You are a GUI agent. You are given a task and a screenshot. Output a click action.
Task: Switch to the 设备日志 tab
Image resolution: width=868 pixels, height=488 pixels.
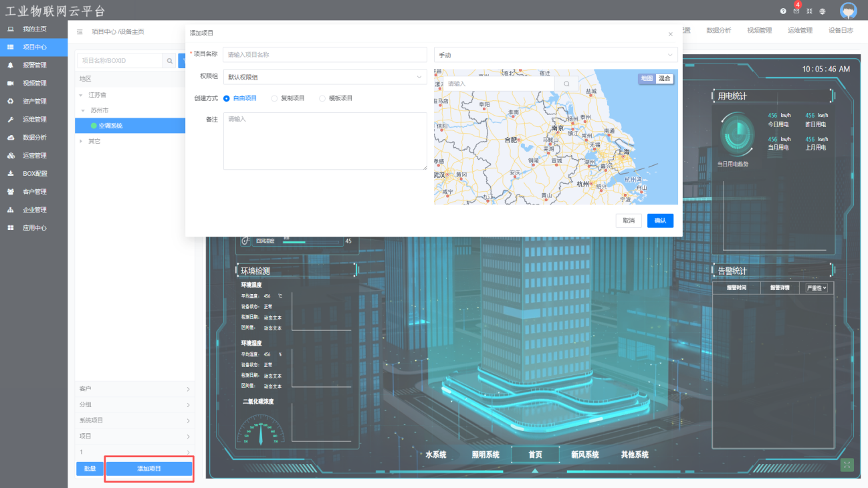[x=841, y=31]
